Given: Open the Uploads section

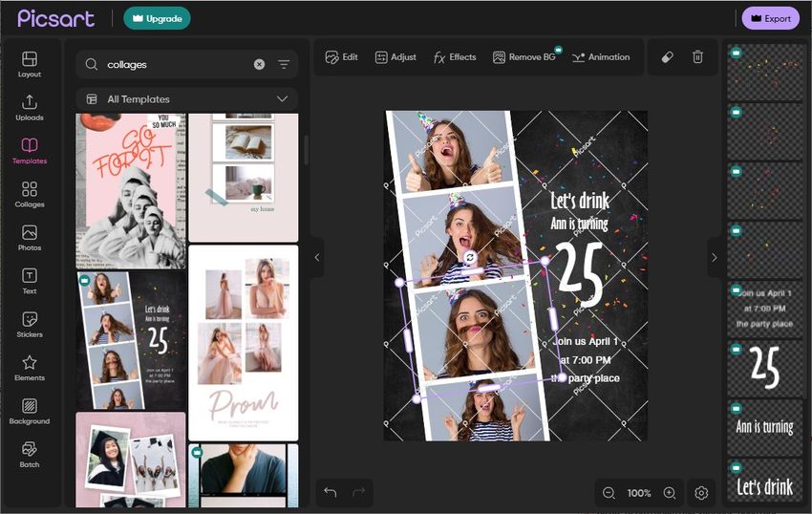Looking at the screenshot, I should tap(30, 107).
